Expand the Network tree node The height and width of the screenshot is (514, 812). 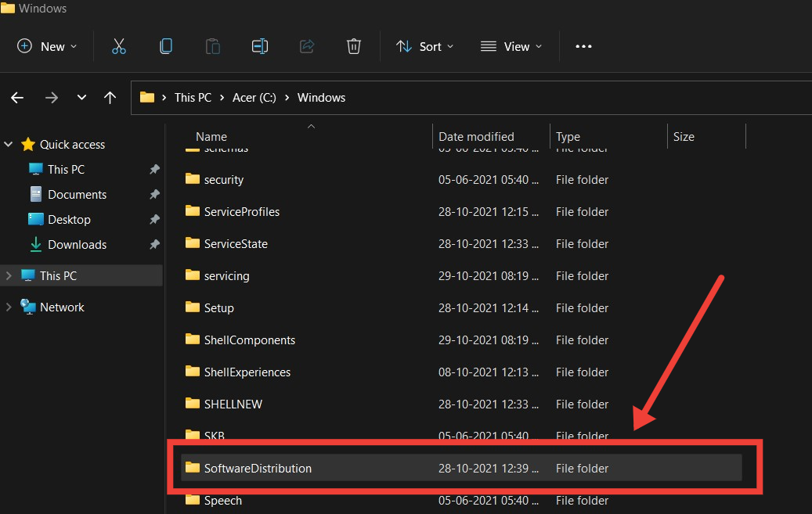[9, 307]
